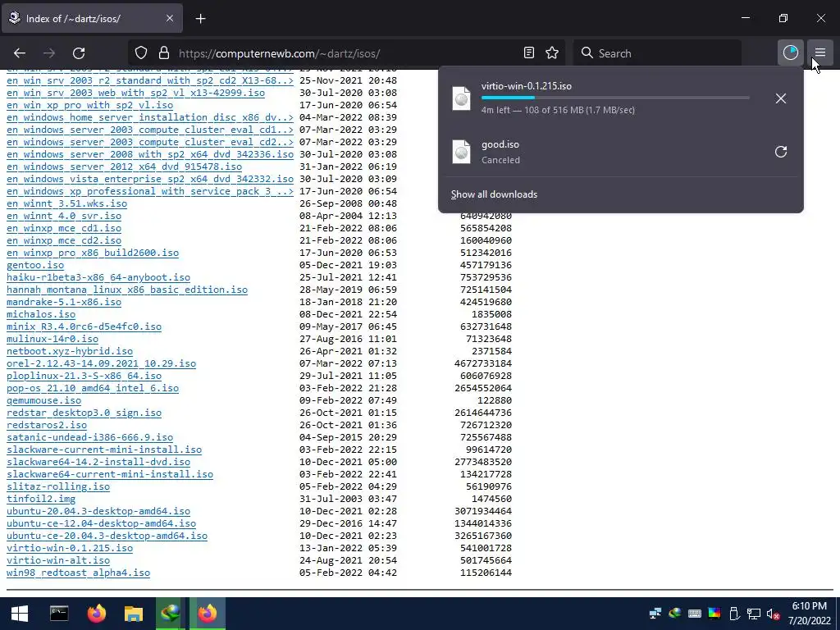840x630 pixels.
Task: Download ubuntu-ce-12.04-desktop-amd64.iso
Action: 101,524
